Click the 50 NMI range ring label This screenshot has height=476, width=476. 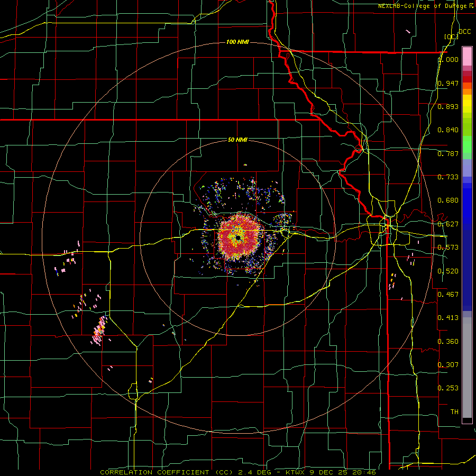pyautogui.click(x=237, y=140)
